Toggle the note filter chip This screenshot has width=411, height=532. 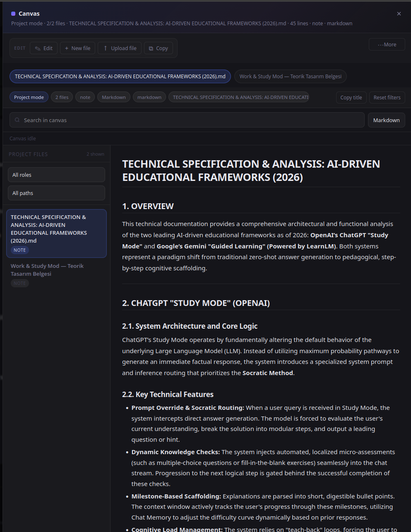click(85, 97)
